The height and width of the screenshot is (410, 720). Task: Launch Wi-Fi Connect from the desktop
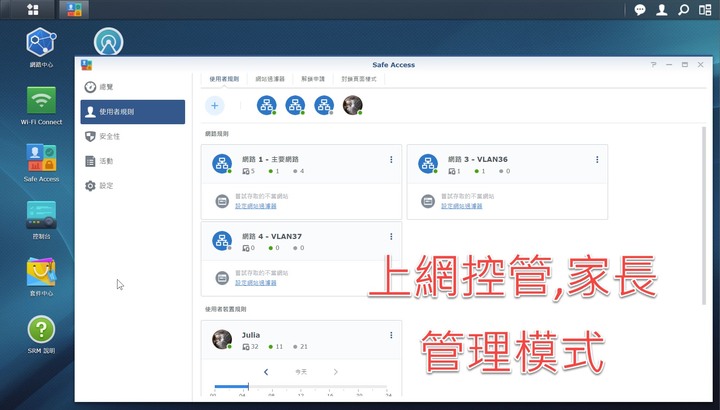41,106
